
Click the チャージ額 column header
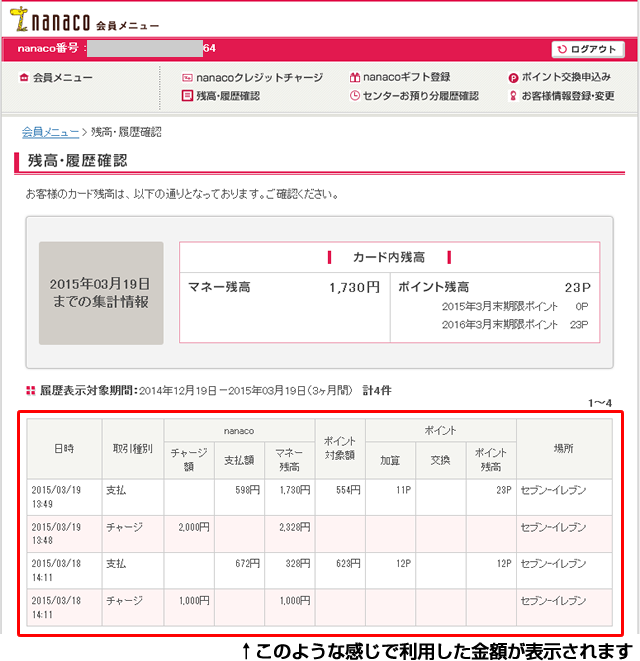click(189, 460)
